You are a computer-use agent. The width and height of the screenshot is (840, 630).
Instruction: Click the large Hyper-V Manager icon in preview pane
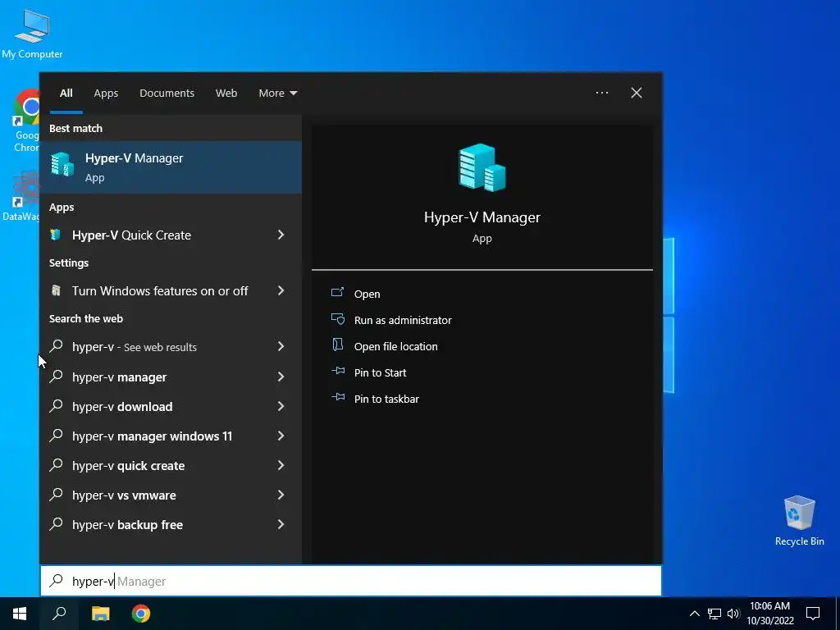[x=482, y=167]
